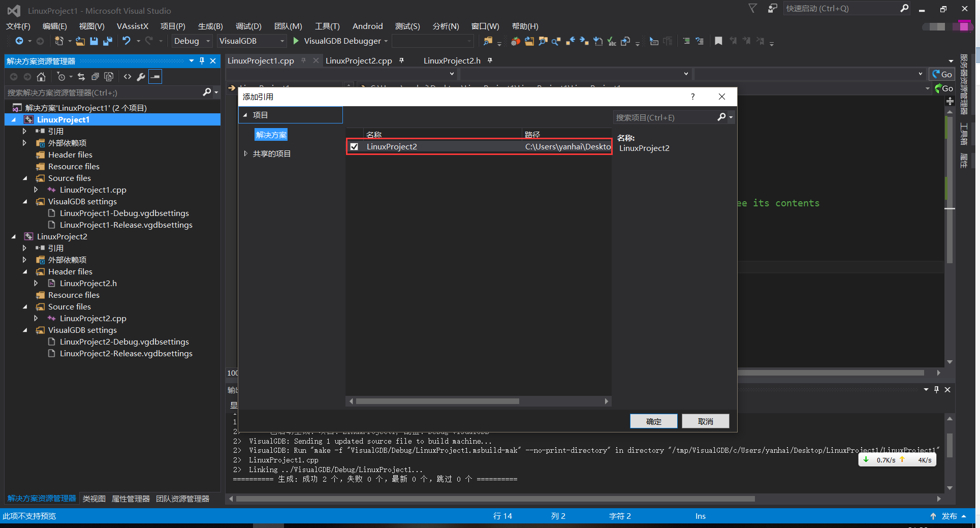The image size is (980, 528).
Task: Click the 确定 button in Add Reference dialog
Action: pyautogui.click(x=653, y=421)
